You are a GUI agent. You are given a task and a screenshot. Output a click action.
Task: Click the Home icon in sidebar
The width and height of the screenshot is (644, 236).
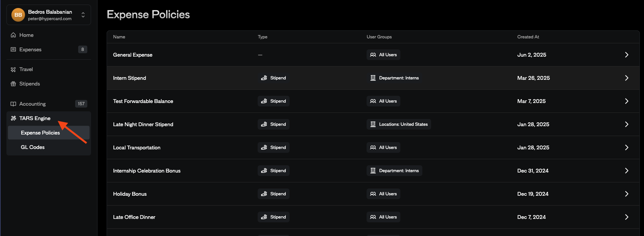[x=13, y=35]
